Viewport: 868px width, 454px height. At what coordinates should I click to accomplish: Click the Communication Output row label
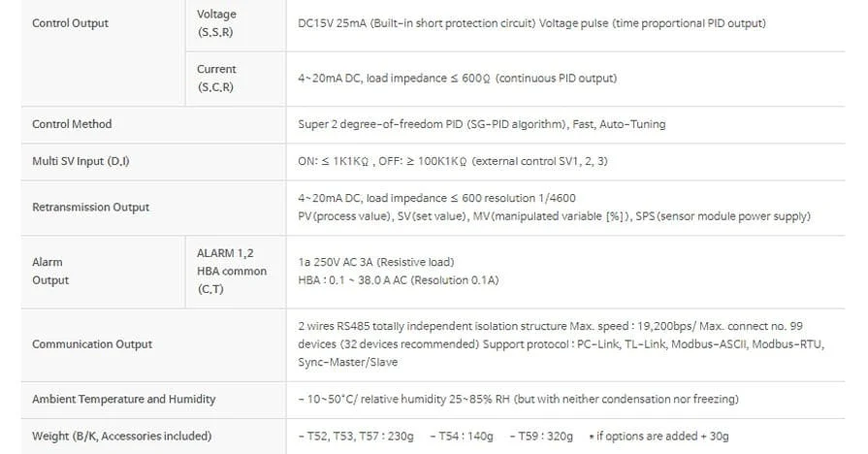(92, 343)
